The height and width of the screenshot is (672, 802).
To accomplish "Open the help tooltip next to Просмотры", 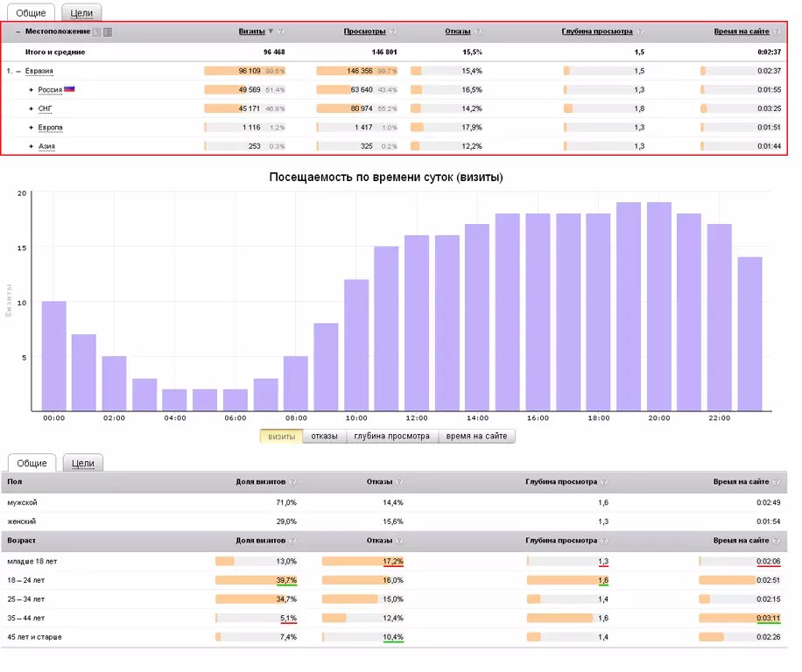I will tap(393, 31).
